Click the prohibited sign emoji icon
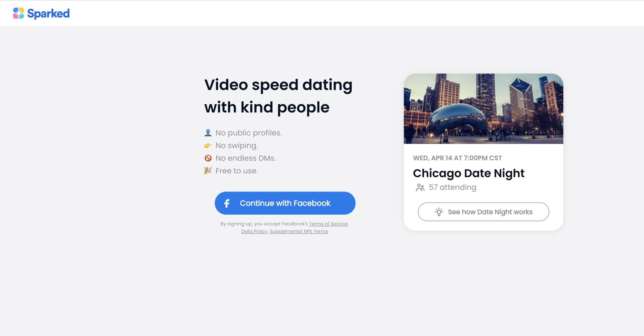The image size is (644, 336). click(208, 158)
